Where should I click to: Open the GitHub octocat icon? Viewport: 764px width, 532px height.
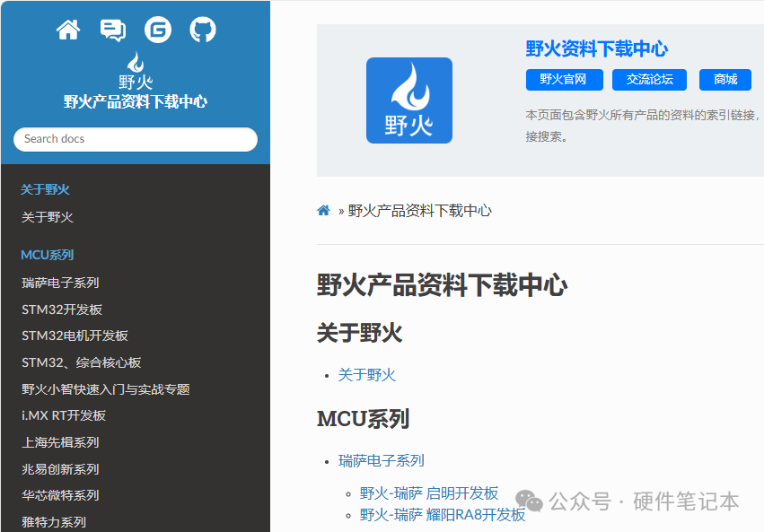pyautogui.click(x=203, y=31)
